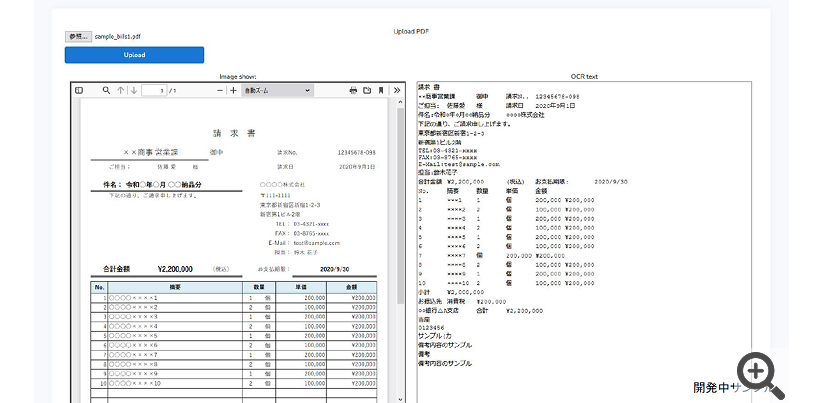Click invoice number 12345678-098 in PDF
The width and height of the screenshot is (822, 403).
click(356, 153)
